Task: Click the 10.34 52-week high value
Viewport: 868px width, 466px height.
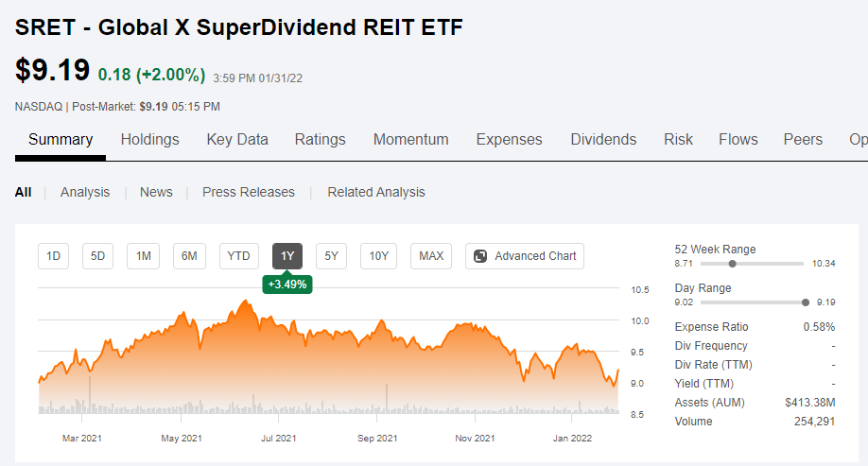Action: pos(824,264)
